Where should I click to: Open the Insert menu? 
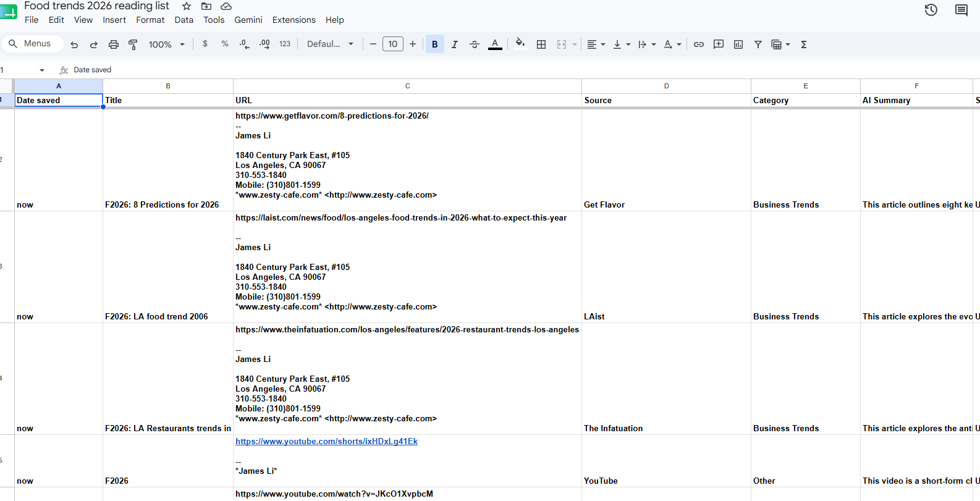coord(114,20)
